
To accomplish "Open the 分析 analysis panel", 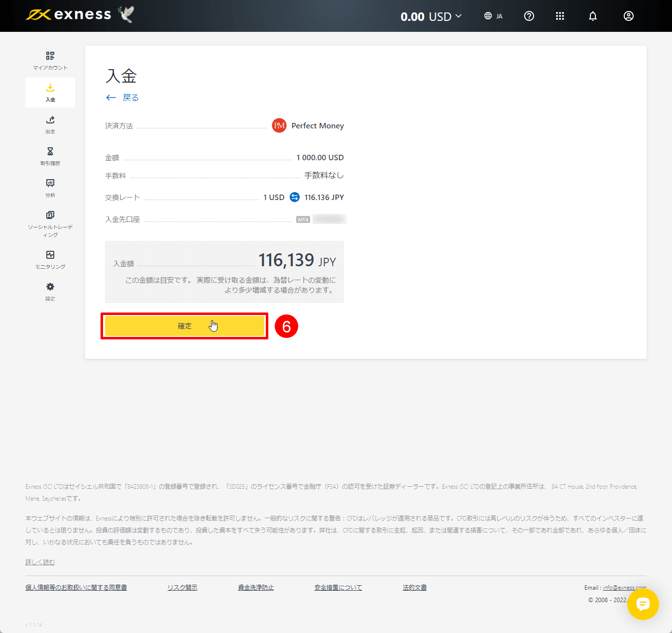I will click(x=50, y=188).
